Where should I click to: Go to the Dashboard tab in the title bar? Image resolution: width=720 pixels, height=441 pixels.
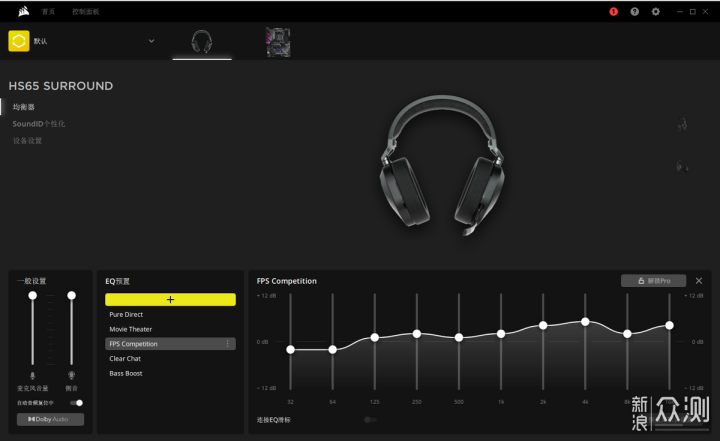[85, 11]
